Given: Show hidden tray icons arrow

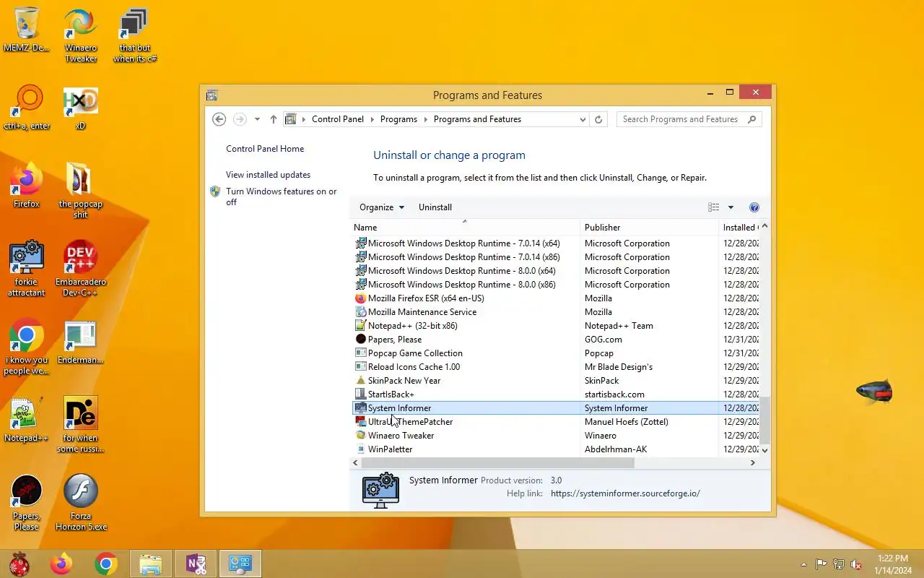Looking at the screenshot, I should [803, 564].
